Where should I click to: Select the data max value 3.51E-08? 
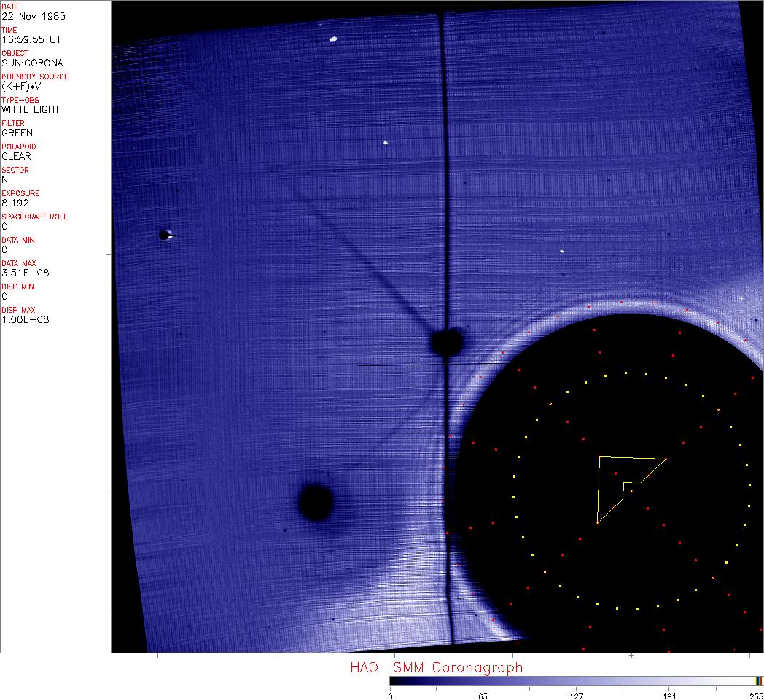[x=26, y=273]
